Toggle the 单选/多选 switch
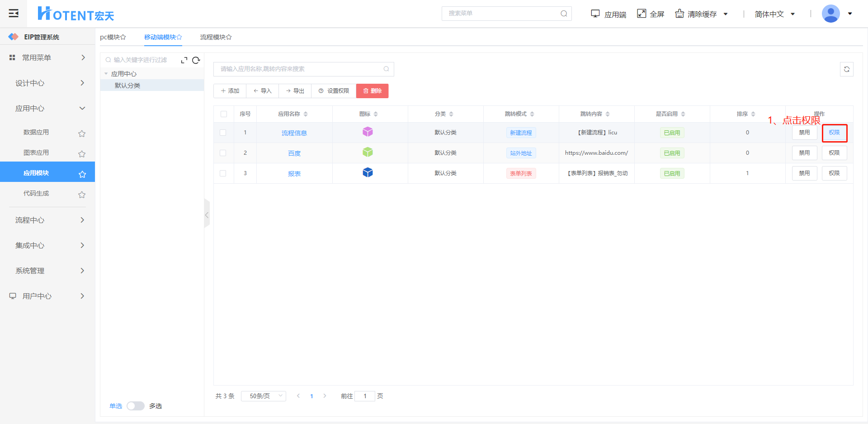 (x=135, y=406)
